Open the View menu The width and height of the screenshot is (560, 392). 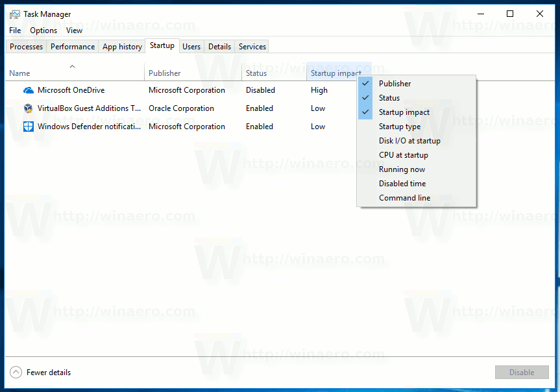[74, 30]
